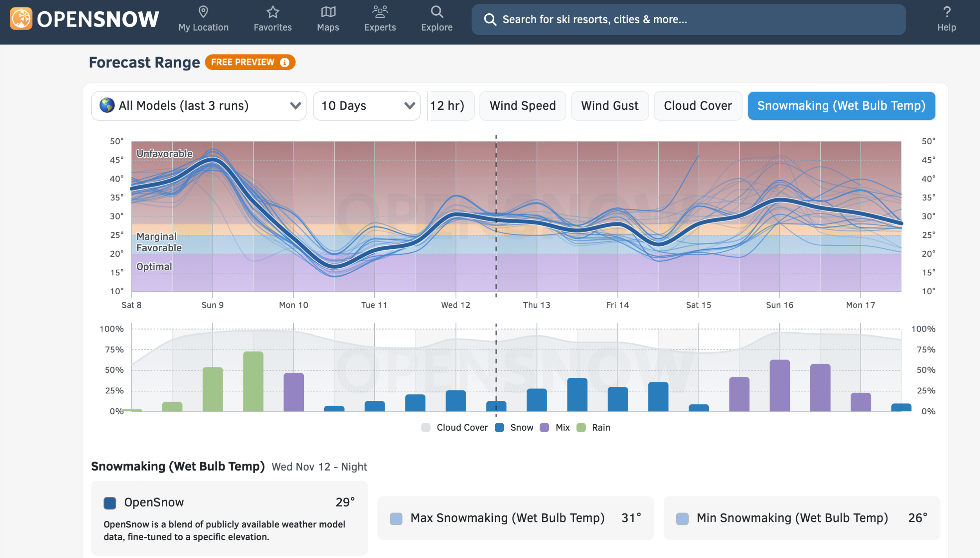The width and height of the screenshot is (980, 558).
Task: Click the OpenSnow logo icon
Action: (21, 19)
